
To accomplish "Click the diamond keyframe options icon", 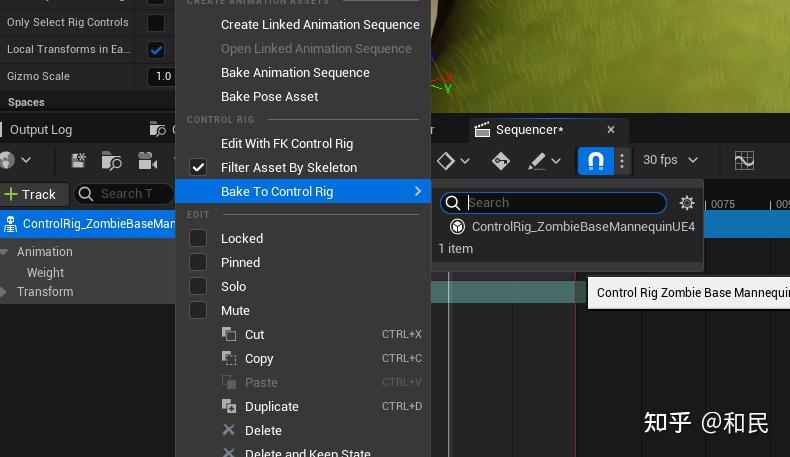I will click(x=446, y=160).
